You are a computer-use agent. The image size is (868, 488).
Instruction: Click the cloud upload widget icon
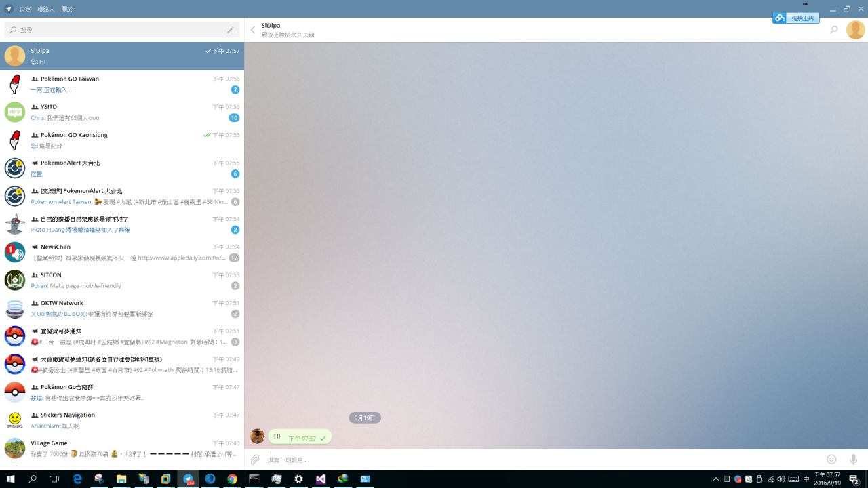point(780,18)
